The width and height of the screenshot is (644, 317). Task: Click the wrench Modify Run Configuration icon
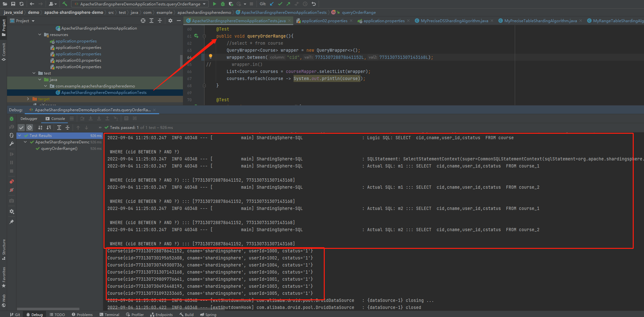click(12, 144)
